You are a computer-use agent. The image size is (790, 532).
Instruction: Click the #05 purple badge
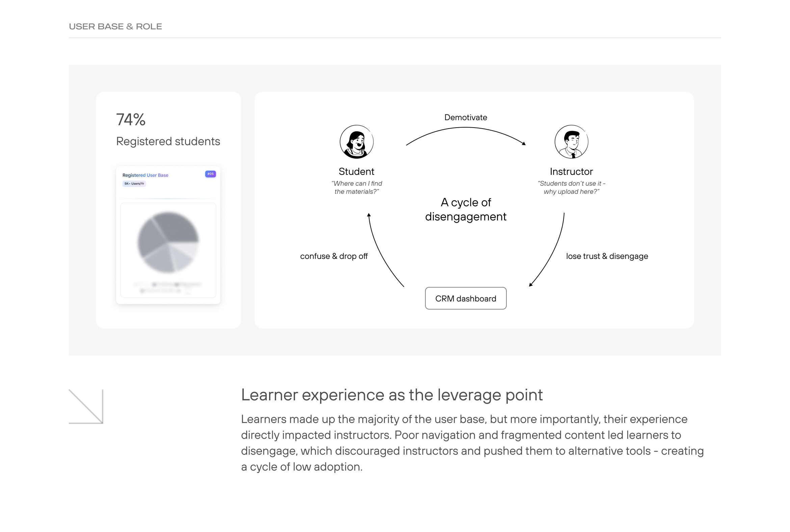[x=210, y=174]
